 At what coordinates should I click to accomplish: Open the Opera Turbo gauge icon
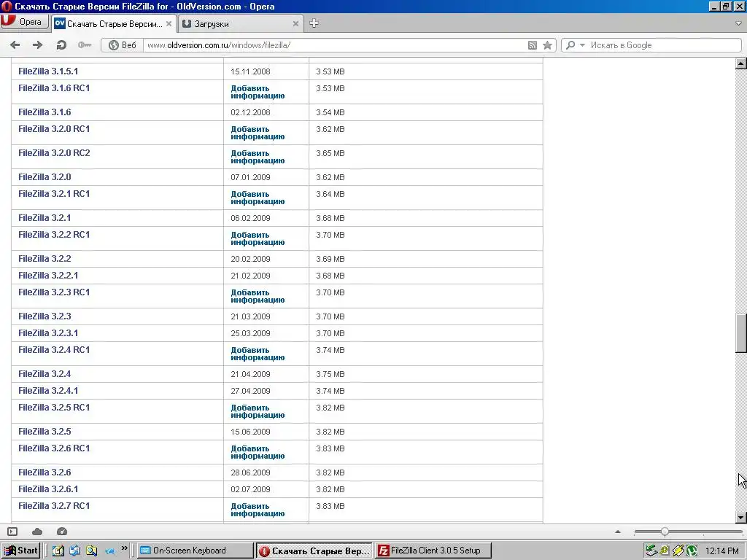62,532
